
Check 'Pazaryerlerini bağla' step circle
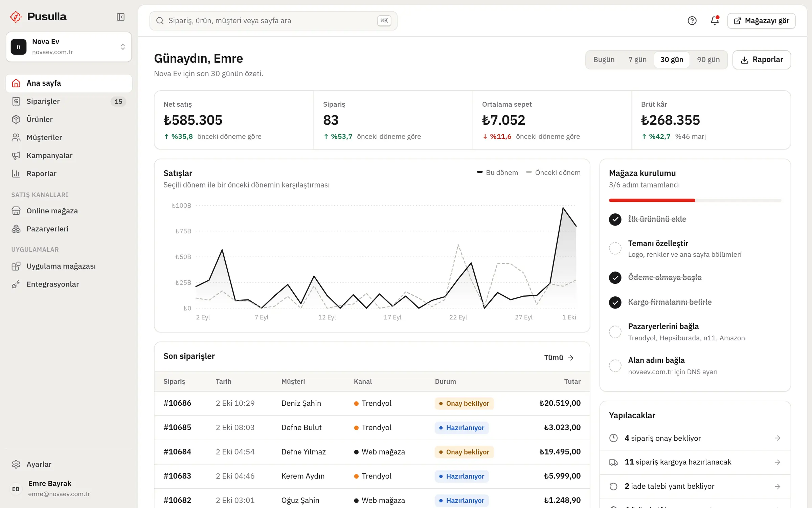615,332
